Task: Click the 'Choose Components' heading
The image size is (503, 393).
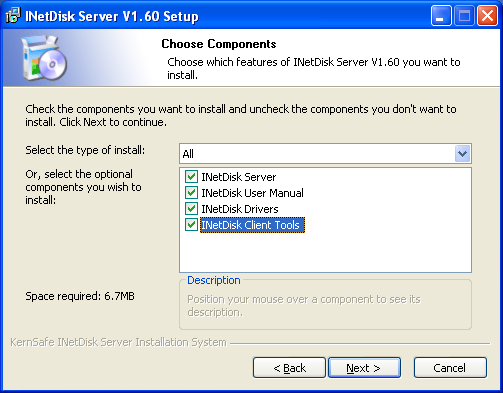Action: click(219, 44)
